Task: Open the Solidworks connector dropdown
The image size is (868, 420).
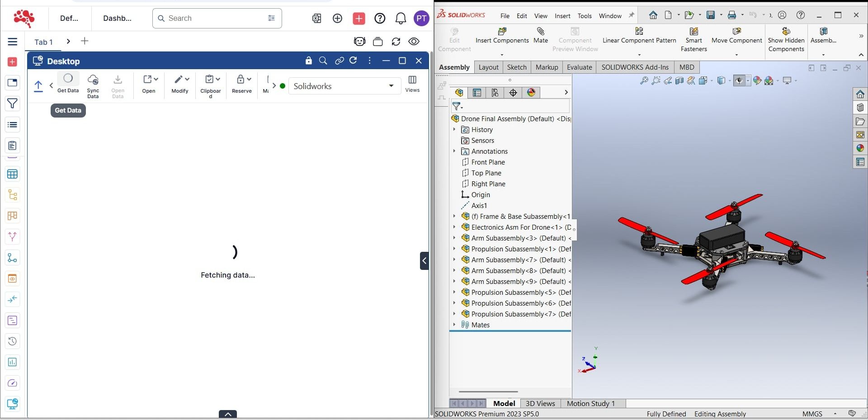Action: point(391,86)
